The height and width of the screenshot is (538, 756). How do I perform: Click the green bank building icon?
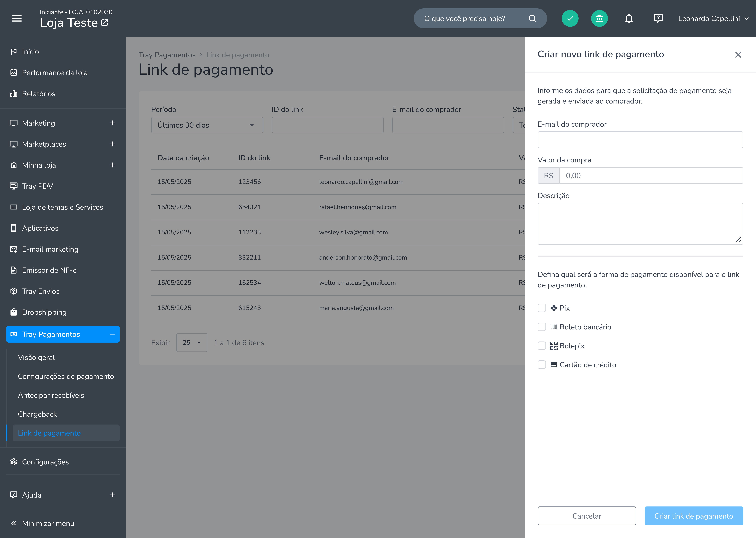(x=599, y=19)
